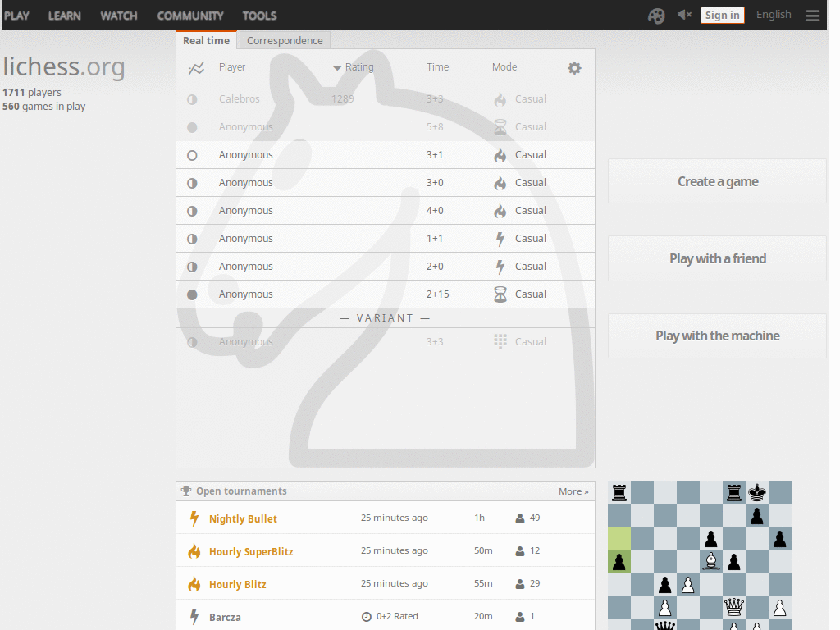Click players icon next to 49

pyautogui.click(x=519, y=518)
